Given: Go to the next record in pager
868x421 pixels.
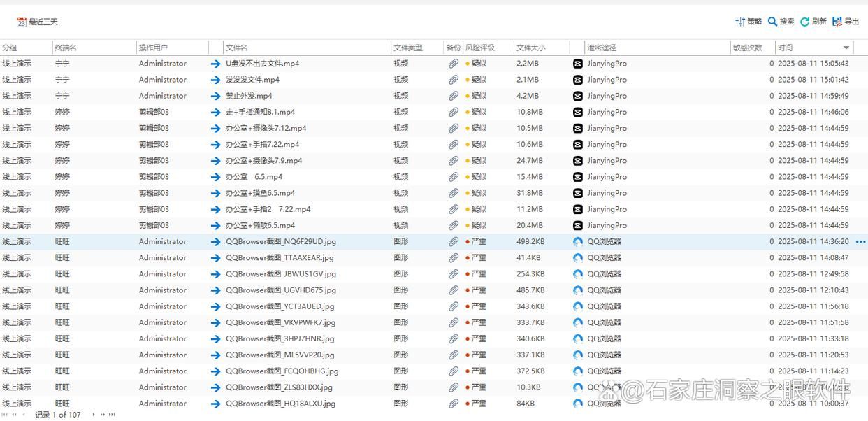Looking at the screenshot, I should pos(94,415).
